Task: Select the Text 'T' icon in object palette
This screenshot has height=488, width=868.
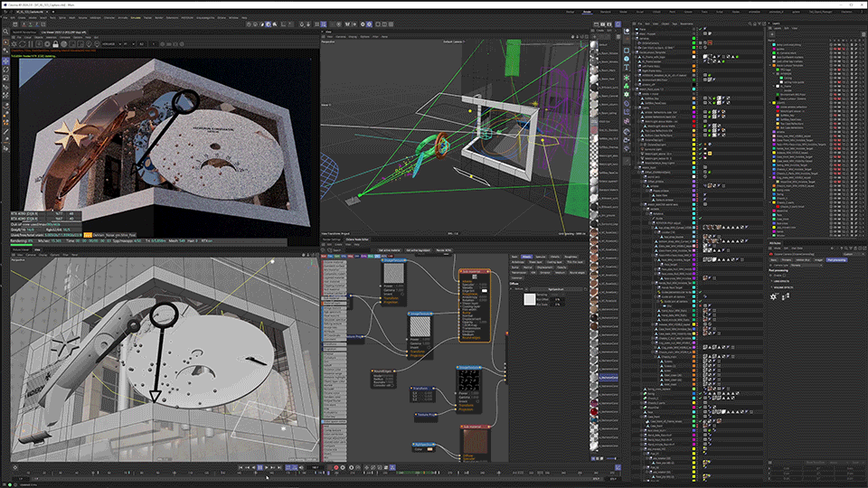Action: pyautogui.click(x=627, y=67)
